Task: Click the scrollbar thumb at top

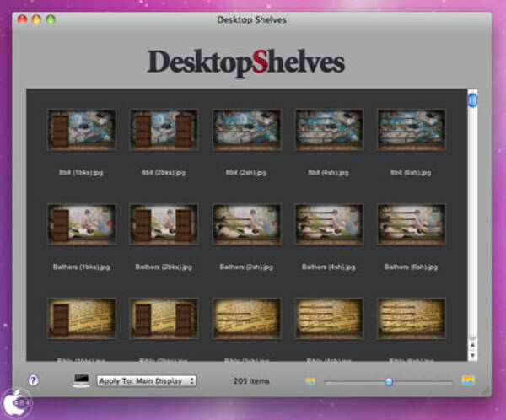Action: (472, 100)
